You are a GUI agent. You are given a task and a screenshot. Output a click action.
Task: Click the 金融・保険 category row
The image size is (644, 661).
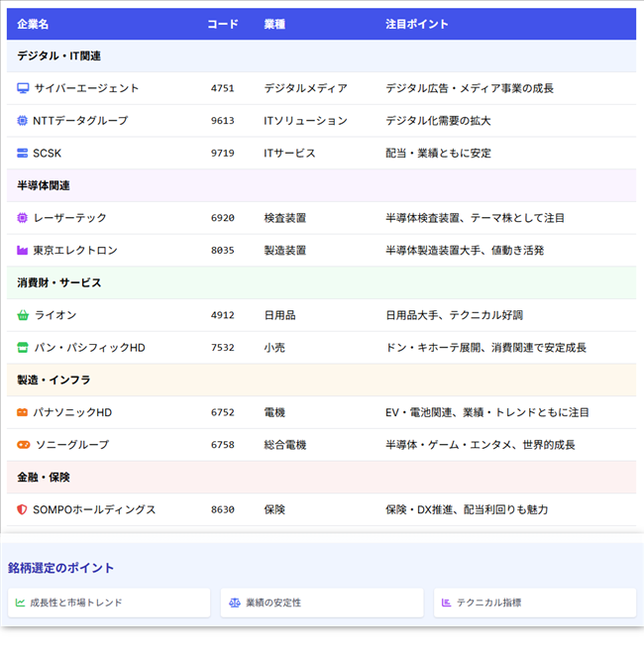(x=322, y=478)
